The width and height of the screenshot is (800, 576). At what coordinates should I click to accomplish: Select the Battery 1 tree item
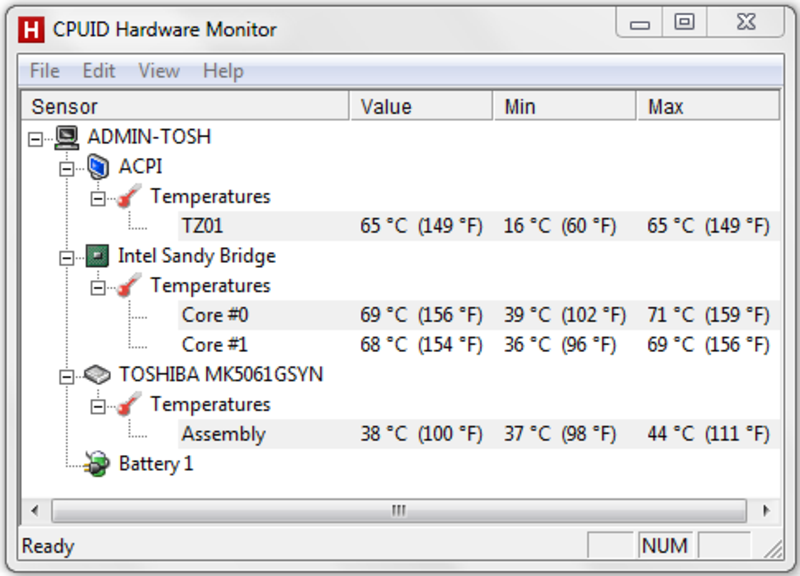click(x=156, y=464)
